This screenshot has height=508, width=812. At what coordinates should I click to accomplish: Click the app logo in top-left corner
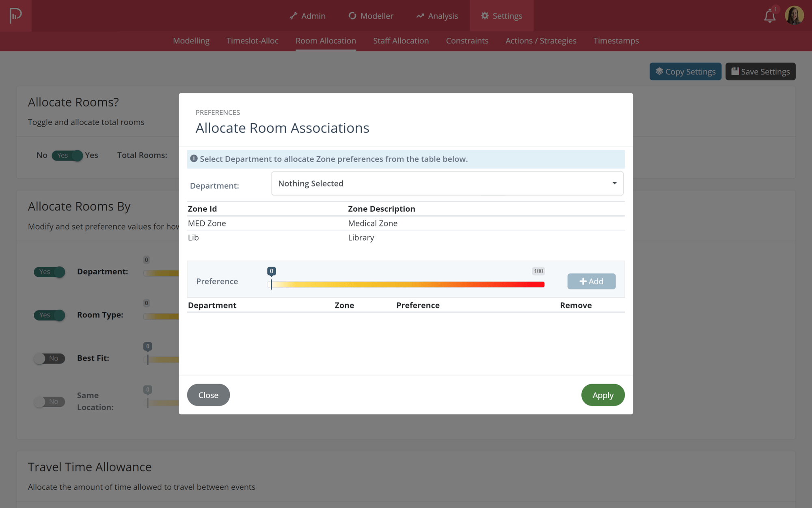pos(15,15)
